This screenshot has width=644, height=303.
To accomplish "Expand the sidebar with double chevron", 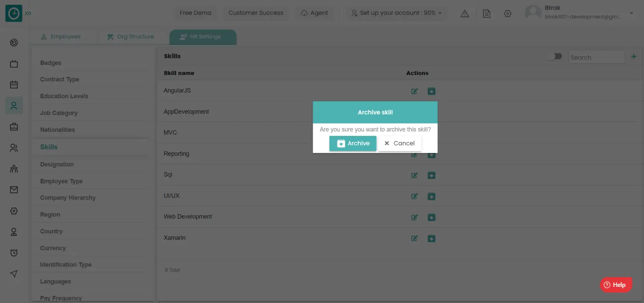I will tap(28, 13).
